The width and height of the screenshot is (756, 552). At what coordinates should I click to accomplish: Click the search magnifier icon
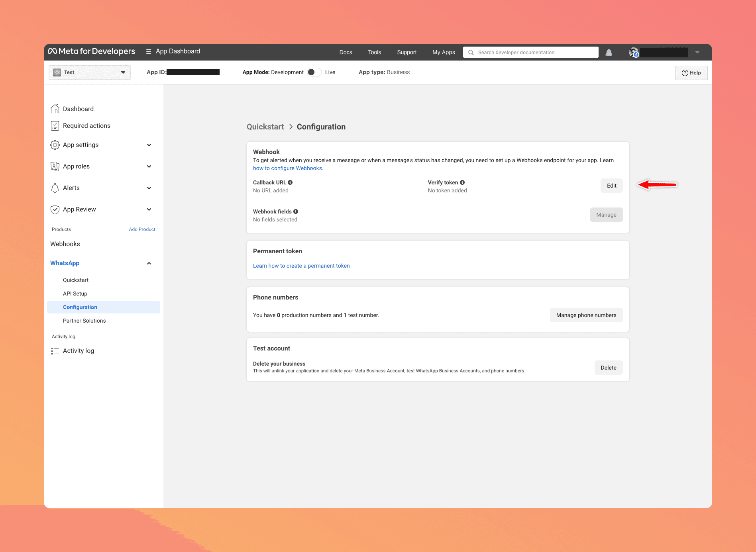pyautogui.click(x=471, y=53)
